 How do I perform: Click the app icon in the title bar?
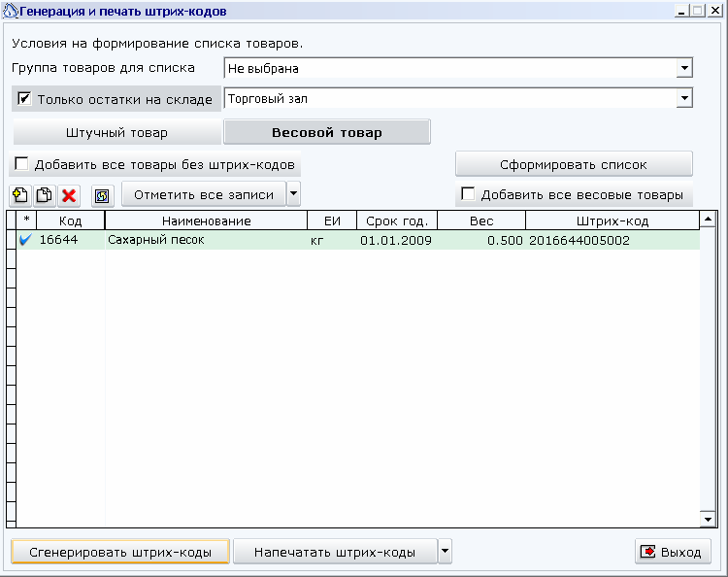point(11,11)
